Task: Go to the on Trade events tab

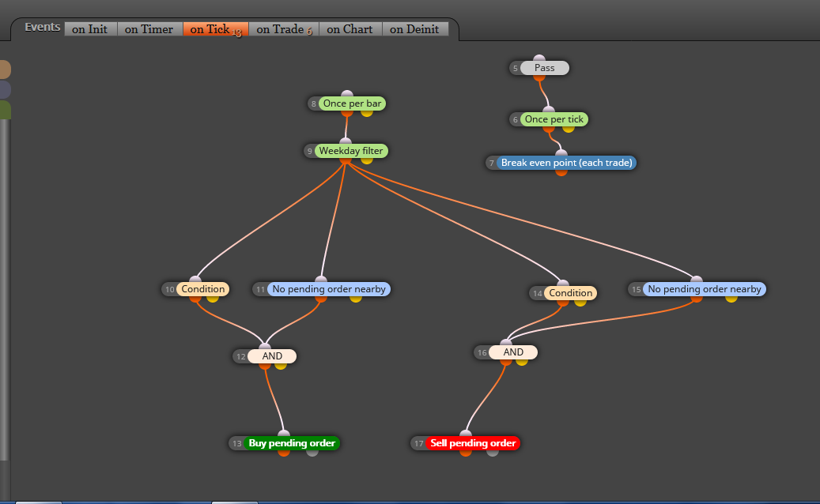Action: 283,29
